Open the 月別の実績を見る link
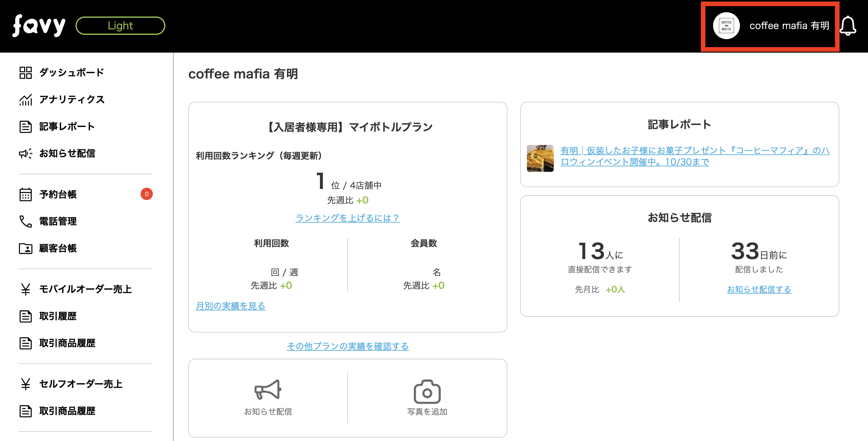868x441 pixels. (230, 306)
